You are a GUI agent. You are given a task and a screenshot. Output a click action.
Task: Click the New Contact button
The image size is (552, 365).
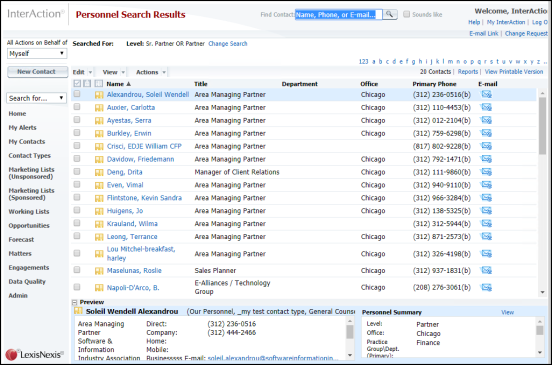37,72
